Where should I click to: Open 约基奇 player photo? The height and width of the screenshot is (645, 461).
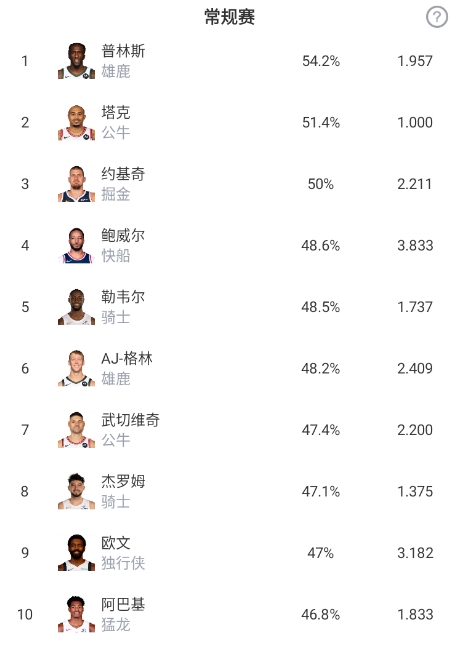(76, 184)
